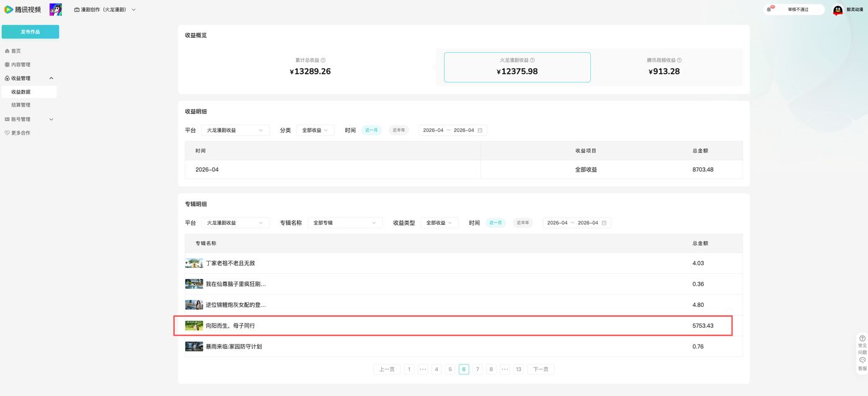Open 漫剧创作（火龙漫剧）dropdown at top
Screen dimensions: 868x396
click(105, 10)
